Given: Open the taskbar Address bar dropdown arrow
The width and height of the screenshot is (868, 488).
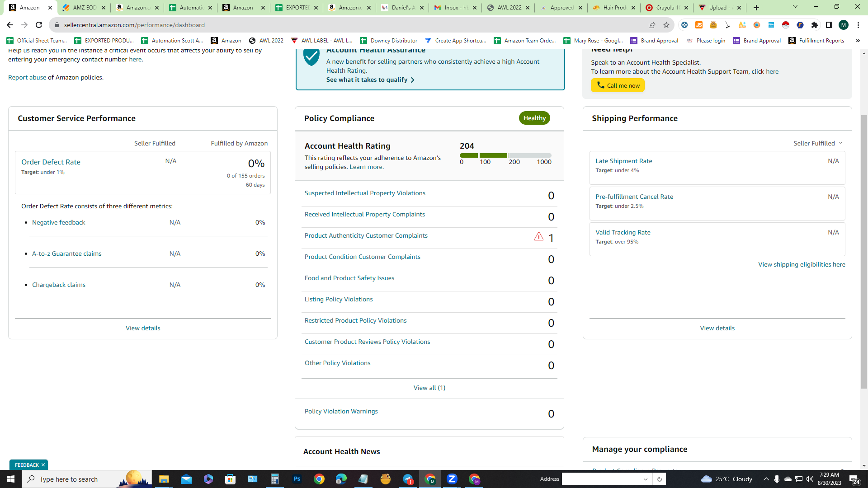Looking at the screenshot, I should [x=646, y=479].
